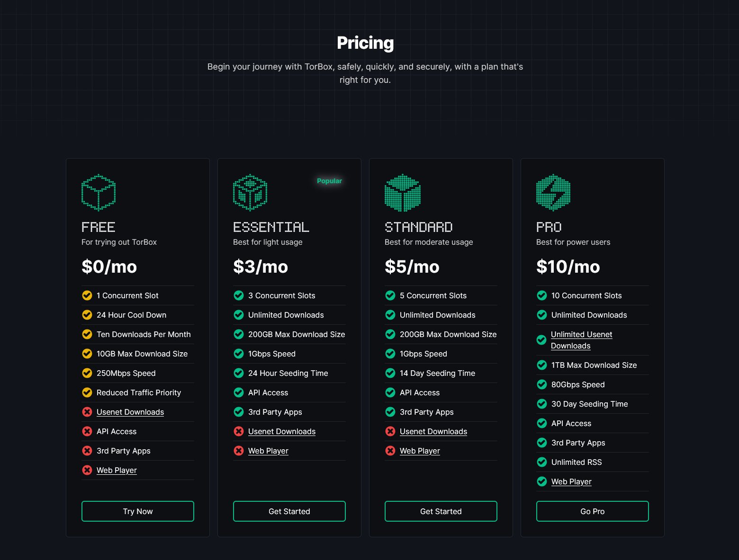Click the green check beside 80Gbps Speed
Image resolution: width=739 pixels, height=560 pixels.
pos(542,384)
